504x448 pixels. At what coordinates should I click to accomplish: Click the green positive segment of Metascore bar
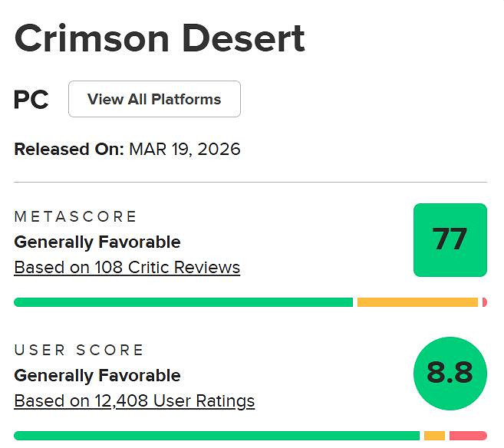183,302
